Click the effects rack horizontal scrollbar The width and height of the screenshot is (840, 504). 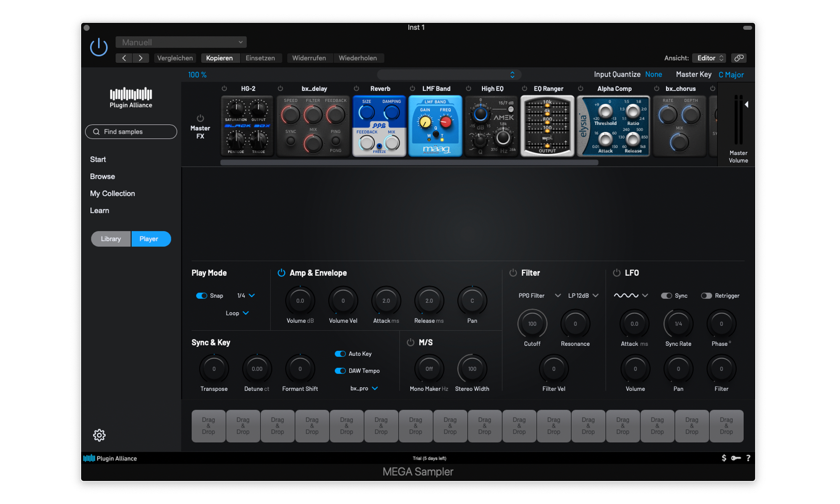click(x=409, y=163)
